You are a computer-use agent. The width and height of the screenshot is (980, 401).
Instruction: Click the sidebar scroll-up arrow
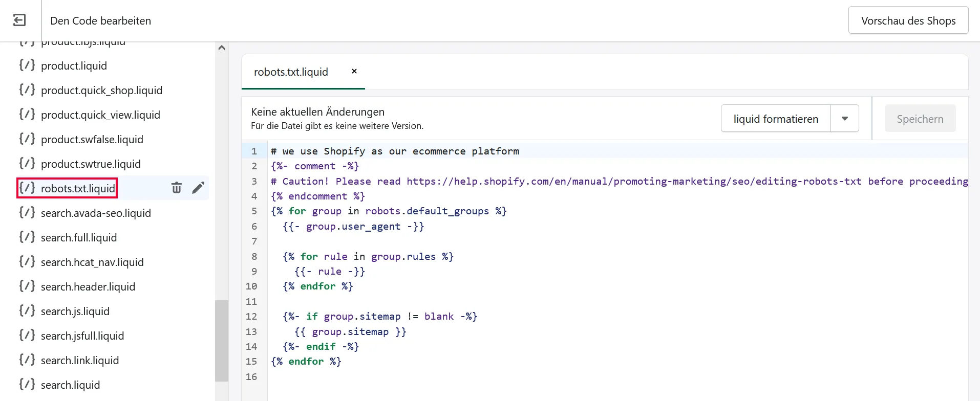222,48
